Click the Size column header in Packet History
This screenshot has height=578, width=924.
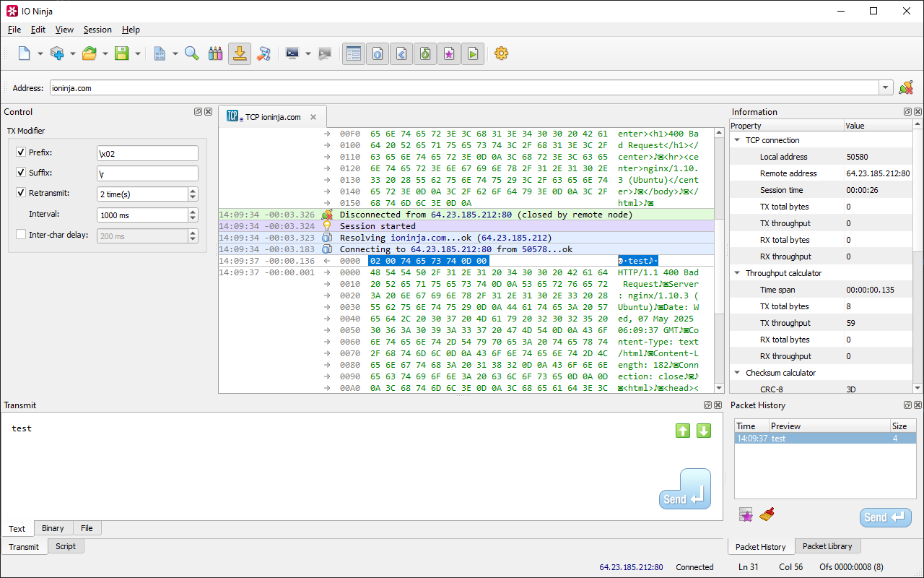click(x=902, y=426)
